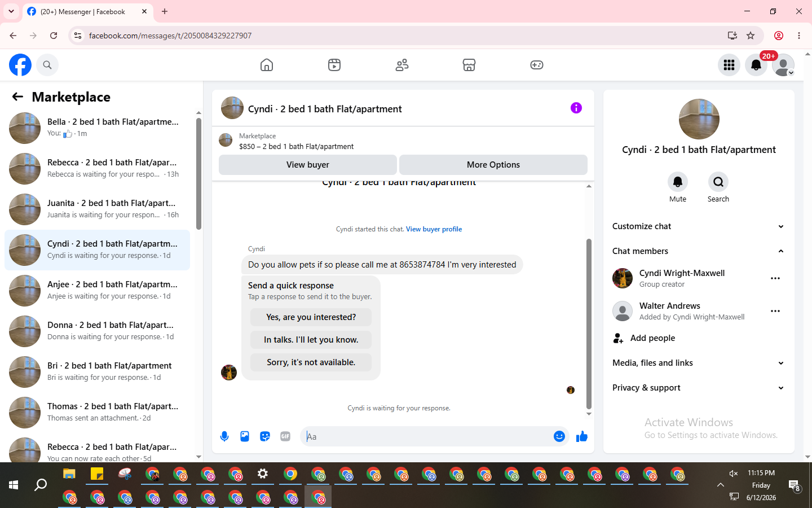Send quick response 'Yes, are you interested?'

point(311,317)
